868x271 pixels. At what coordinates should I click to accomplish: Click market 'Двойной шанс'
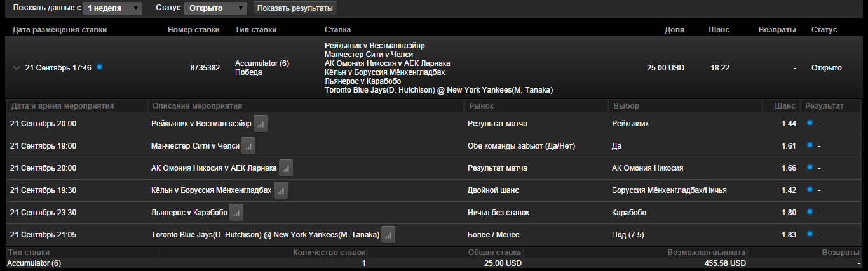coord(493,190)
